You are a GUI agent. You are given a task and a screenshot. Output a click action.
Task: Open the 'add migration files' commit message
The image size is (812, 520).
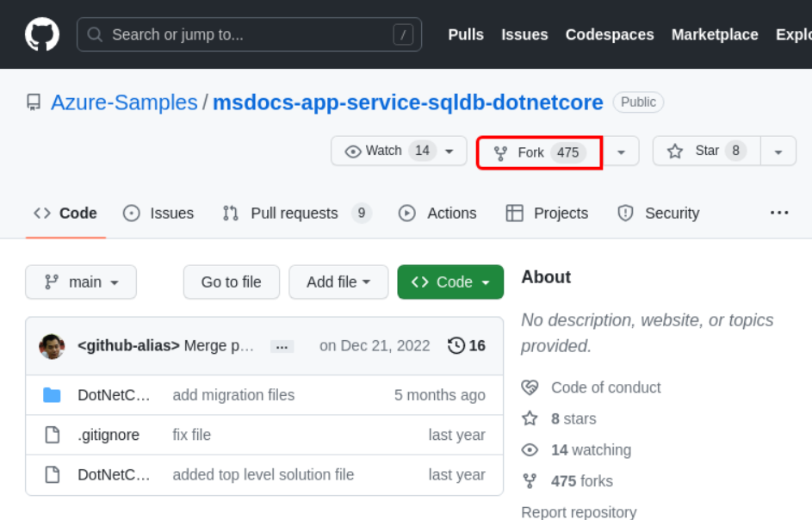(x=233, y=395)
